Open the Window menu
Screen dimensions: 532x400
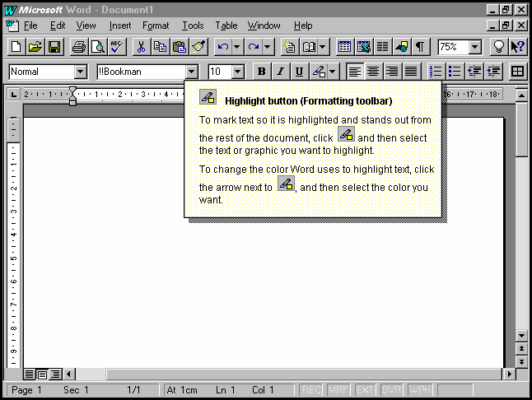point(264,26)
